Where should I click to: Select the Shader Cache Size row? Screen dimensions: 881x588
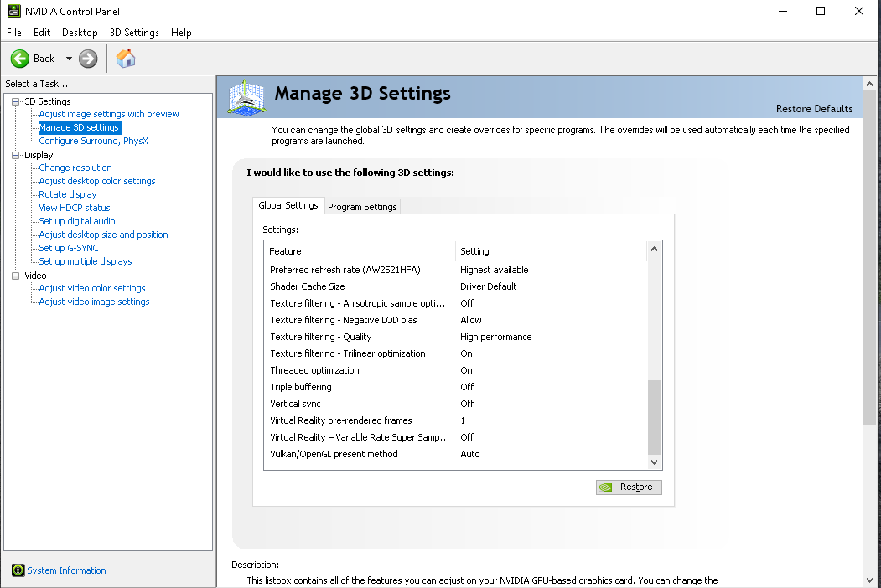[456, 286]
